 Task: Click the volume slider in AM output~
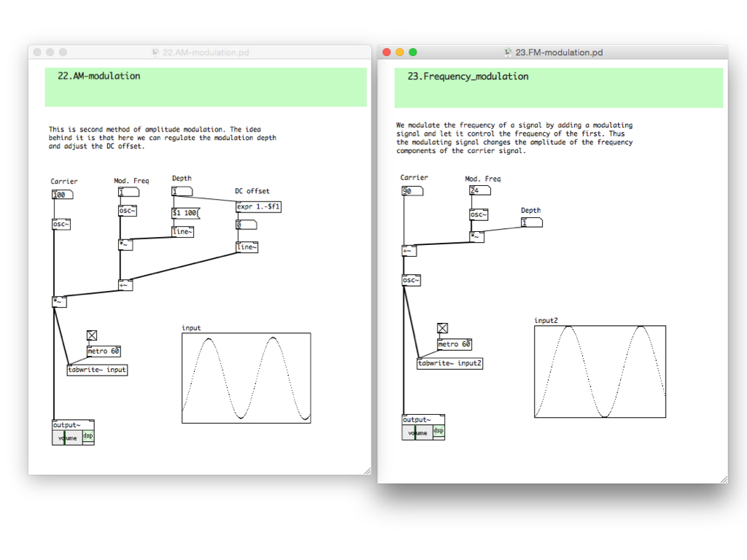click(x=67, y=437)
